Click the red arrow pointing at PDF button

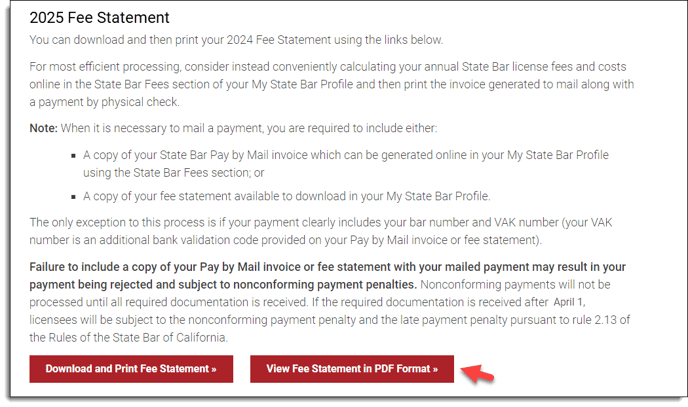[477, 373]
